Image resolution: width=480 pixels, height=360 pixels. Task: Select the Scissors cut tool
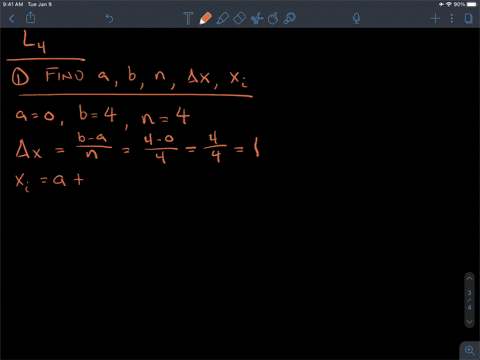[257, 18]
